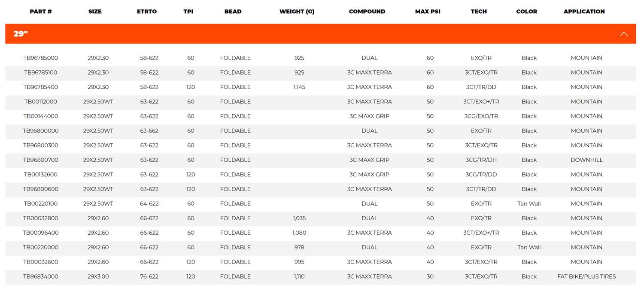Click the 1,145 weight value
The width and height of the screenshot is (644, 294).
click(x=299, y=87)
